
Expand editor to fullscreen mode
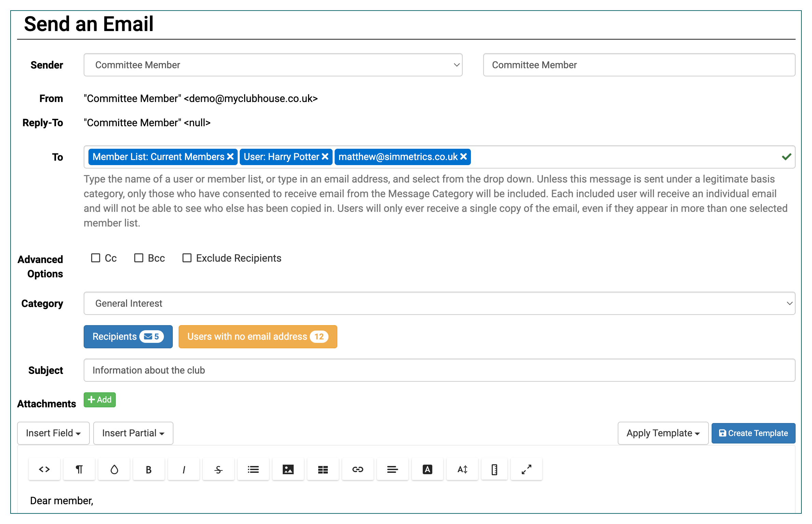tap(526, 469)
